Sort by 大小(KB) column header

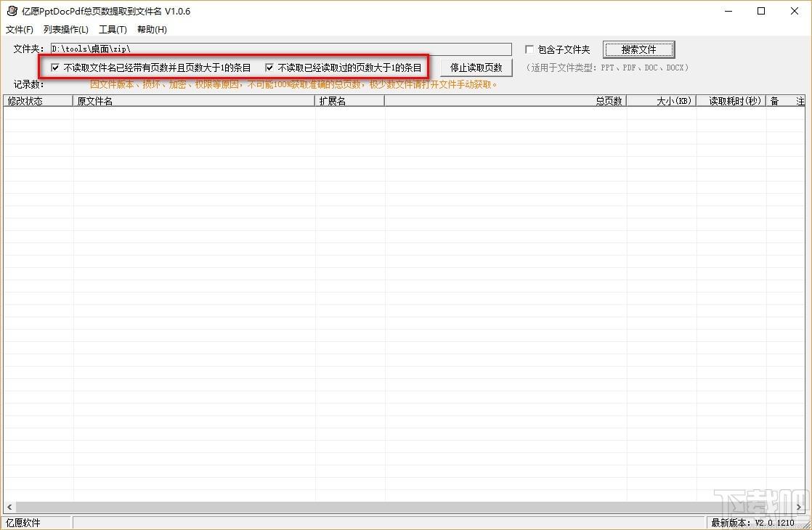(x=662, y=101)
